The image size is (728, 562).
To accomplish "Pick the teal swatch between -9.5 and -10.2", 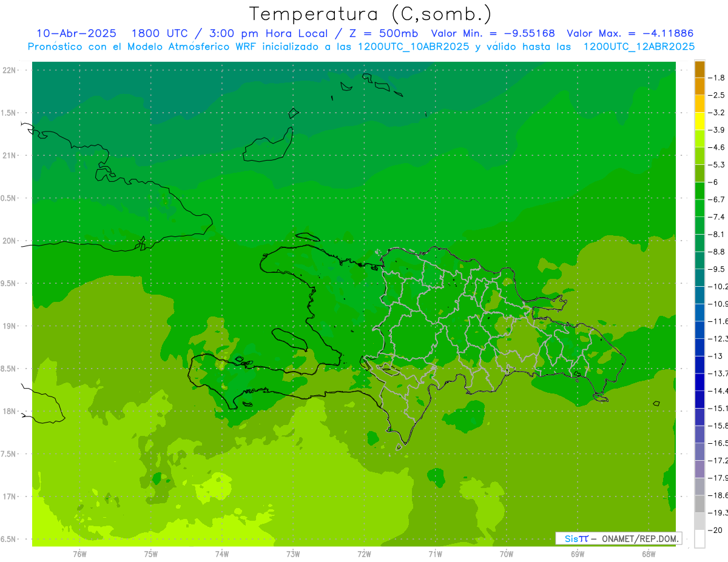I will pyautogui.click(x=699, y=277).
